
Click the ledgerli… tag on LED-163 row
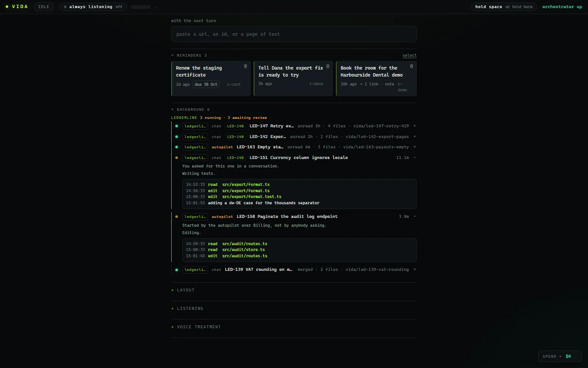tap(195, 147)
